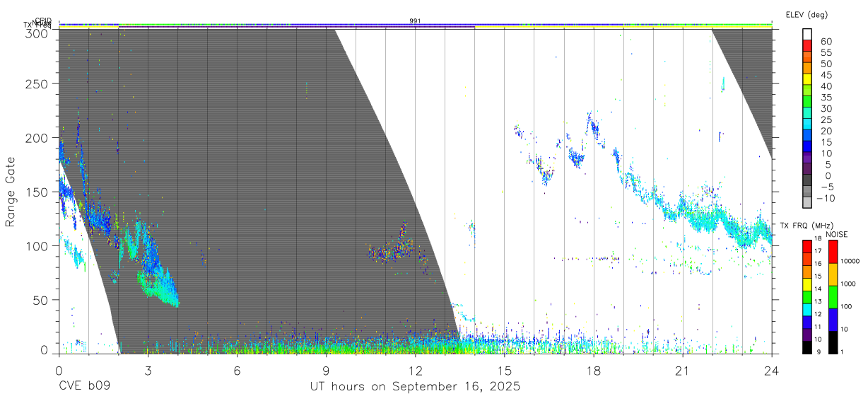Click the purple swatch in the TX FRQ colorbar
The height and width of the screenshot is (401, 868).
pos(807,335)
